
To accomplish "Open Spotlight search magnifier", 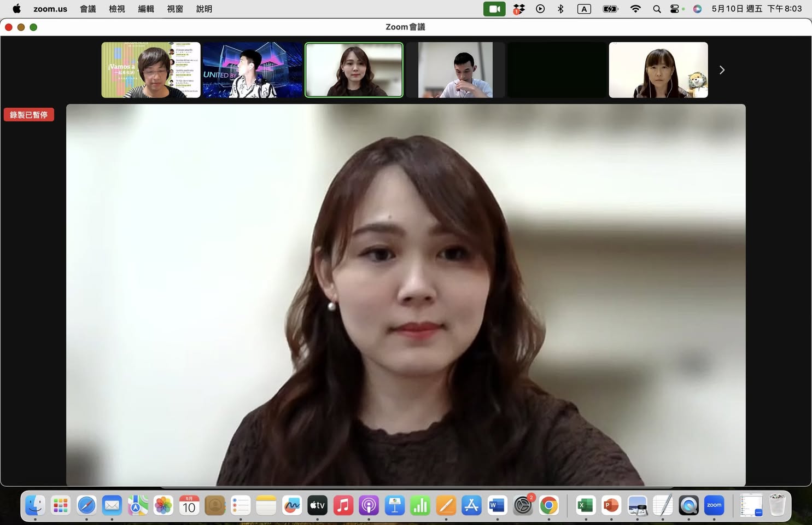I will pos(657,9).
